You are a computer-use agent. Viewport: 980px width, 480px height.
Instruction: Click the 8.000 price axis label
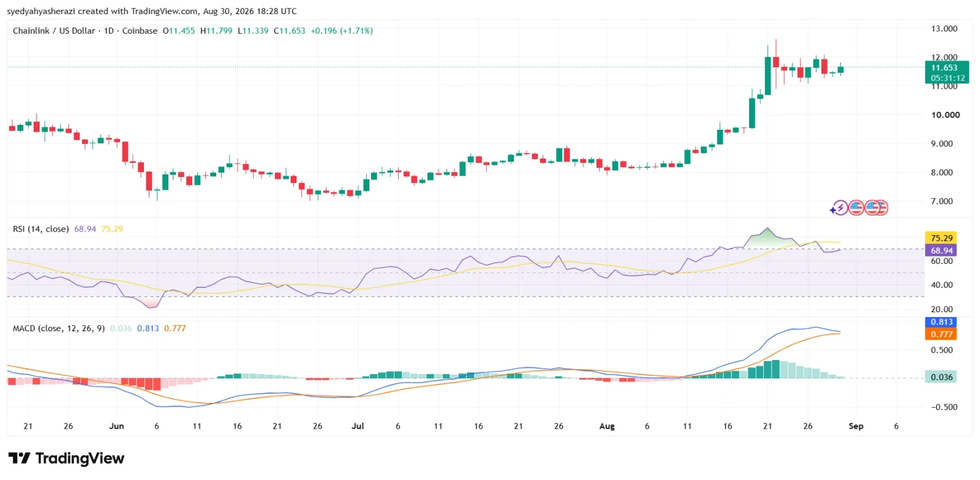942,173
